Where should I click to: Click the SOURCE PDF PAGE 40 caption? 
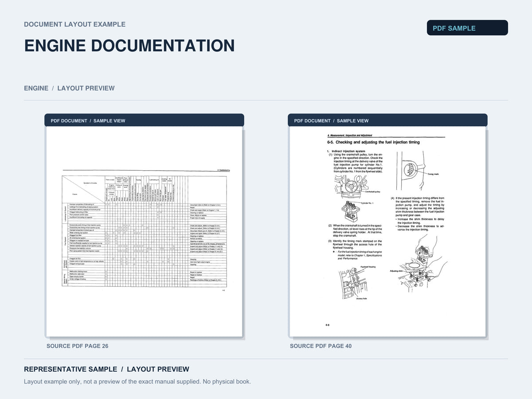pyautogui.click(x=321, y=346)
